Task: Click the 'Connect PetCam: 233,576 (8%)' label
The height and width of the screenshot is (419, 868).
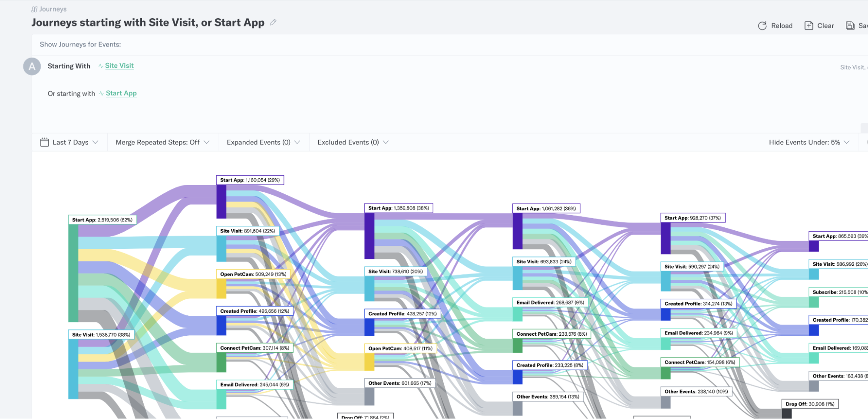Action: 552,334
